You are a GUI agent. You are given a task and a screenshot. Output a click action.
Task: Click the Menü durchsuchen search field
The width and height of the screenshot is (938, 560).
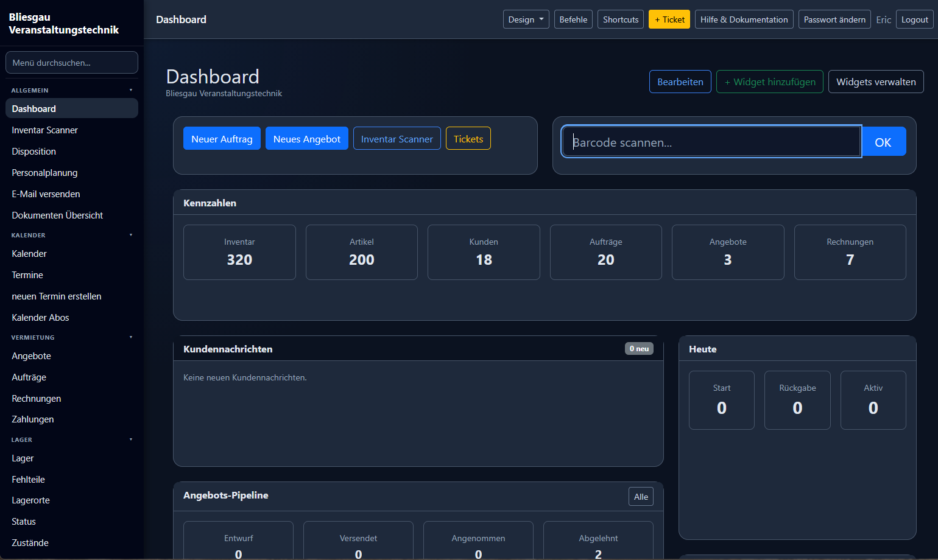point(72,63)
